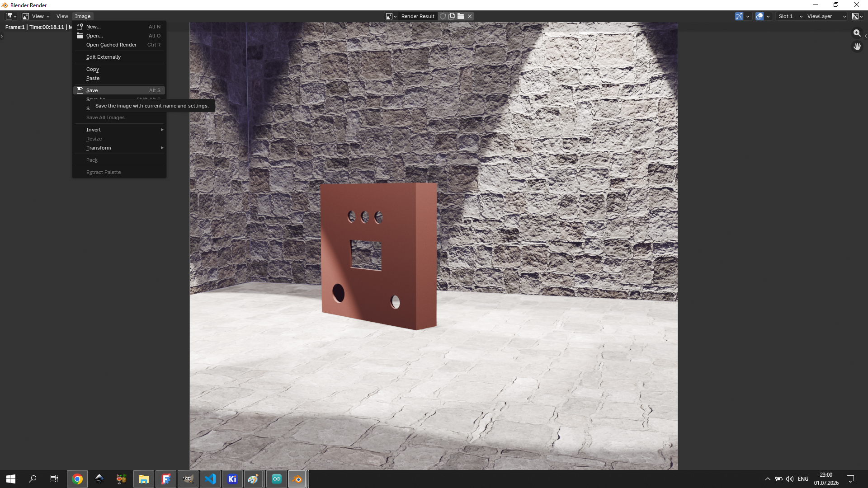The height and width of the screenshot is (488, 868).
Task: Open the gizmo options dropdown arrow
Action: (x=748, y=16)
